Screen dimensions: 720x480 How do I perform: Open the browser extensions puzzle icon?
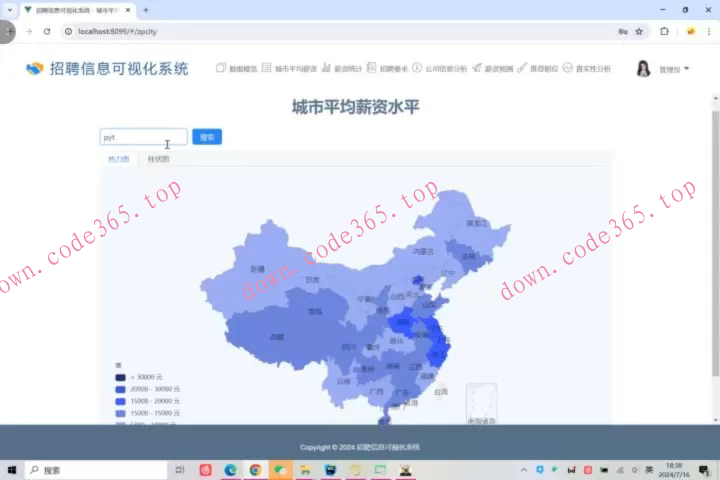click(664, 31)
